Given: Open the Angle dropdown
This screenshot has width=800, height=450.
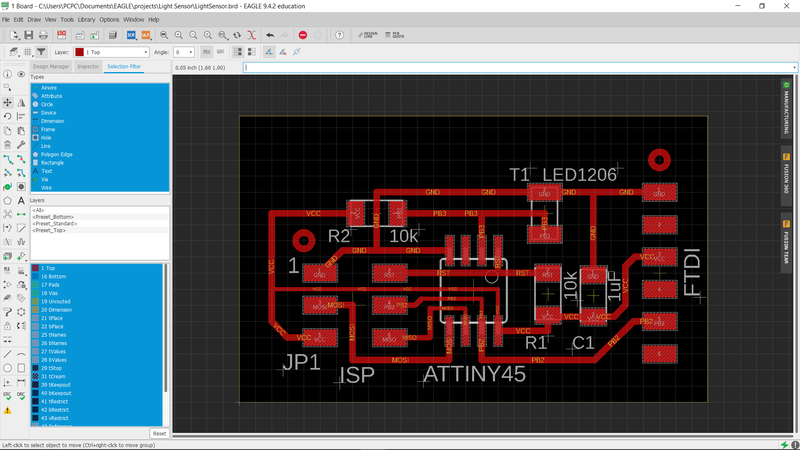Looking at the screenshot, I should (184, 52).
